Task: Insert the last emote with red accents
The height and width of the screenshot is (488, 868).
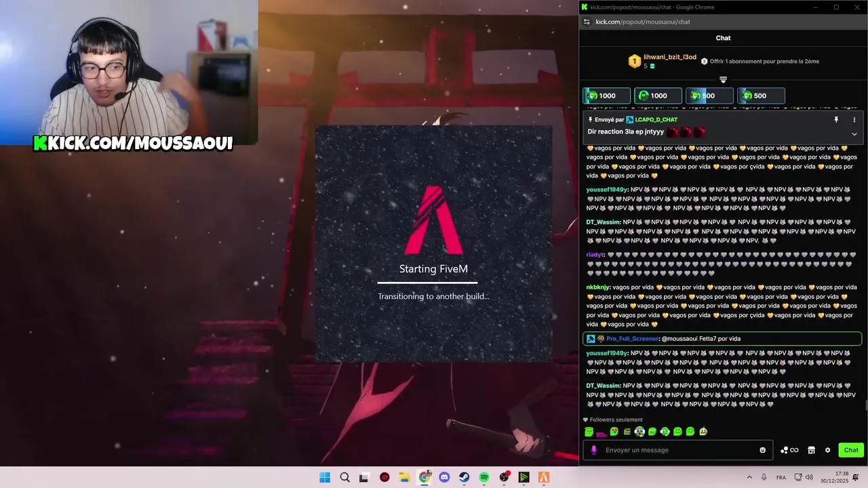Action: [x=703, y=432]
